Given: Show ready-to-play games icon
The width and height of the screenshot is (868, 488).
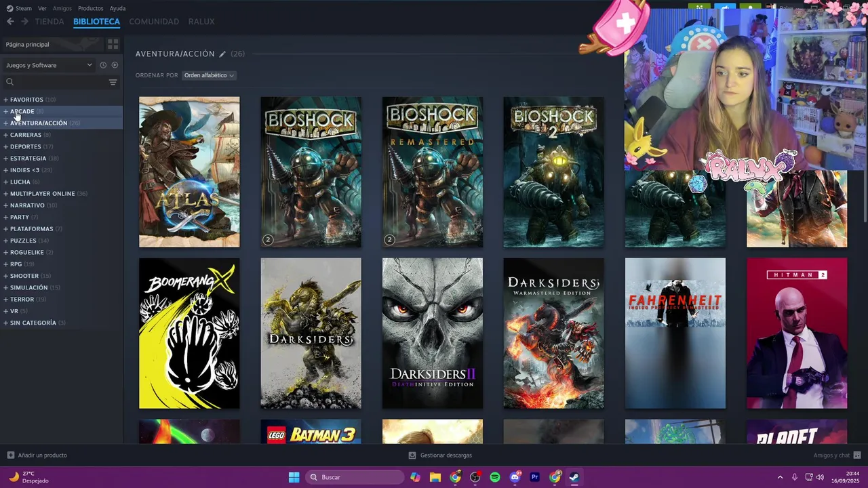Looking at the screenshot, I should pyautogui.click(x=115, y=65).
